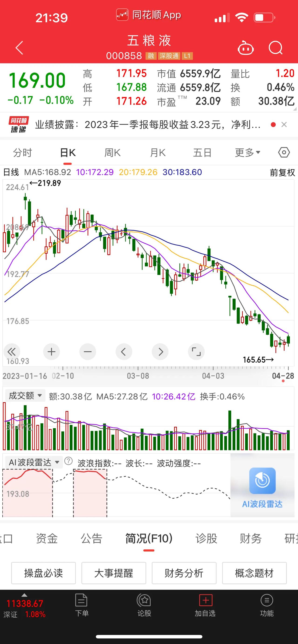Tap the 30:183.60 MA30 label
The image size is (298, 644).
pyautogui.click(x=182, y=172)
